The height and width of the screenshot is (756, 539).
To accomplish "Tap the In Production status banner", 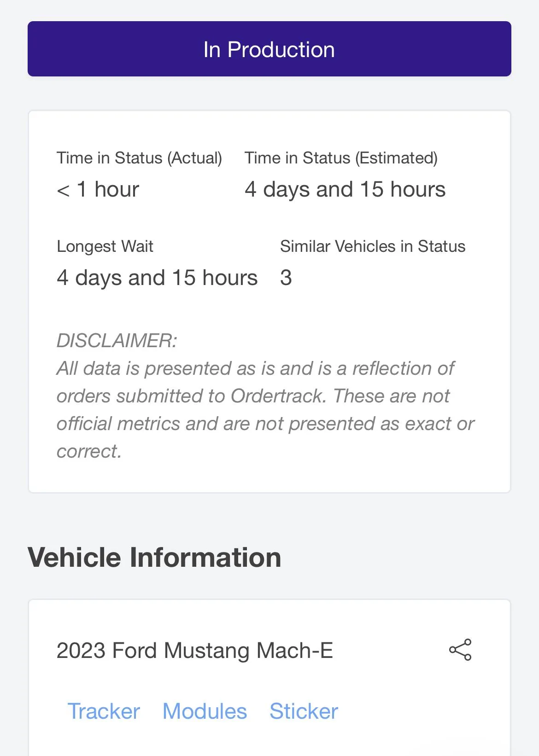I will (269, 49).
